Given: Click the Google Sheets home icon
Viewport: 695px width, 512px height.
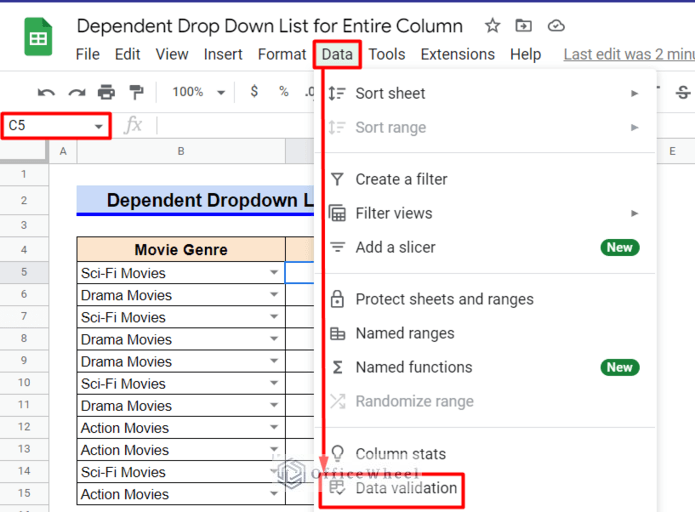Looking at the screenshot, I should 38,39.
